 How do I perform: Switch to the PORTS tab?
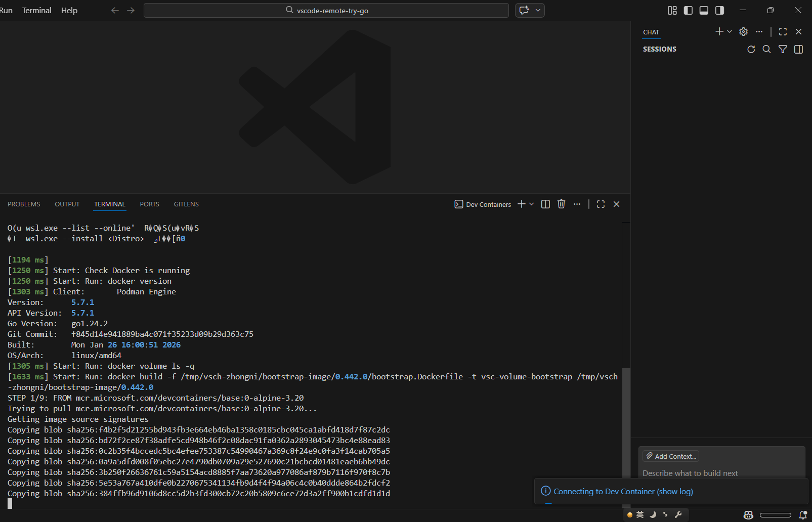[x=149, y=204]
